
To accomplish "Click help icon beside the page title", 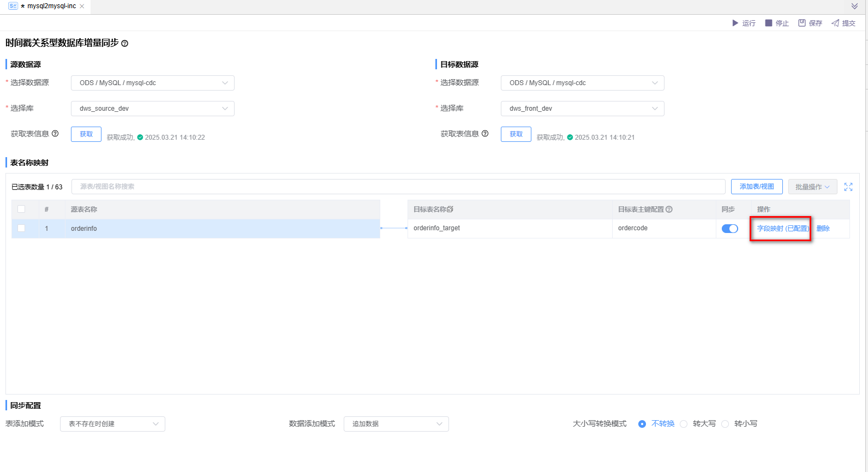I will [x=124, y=44].
